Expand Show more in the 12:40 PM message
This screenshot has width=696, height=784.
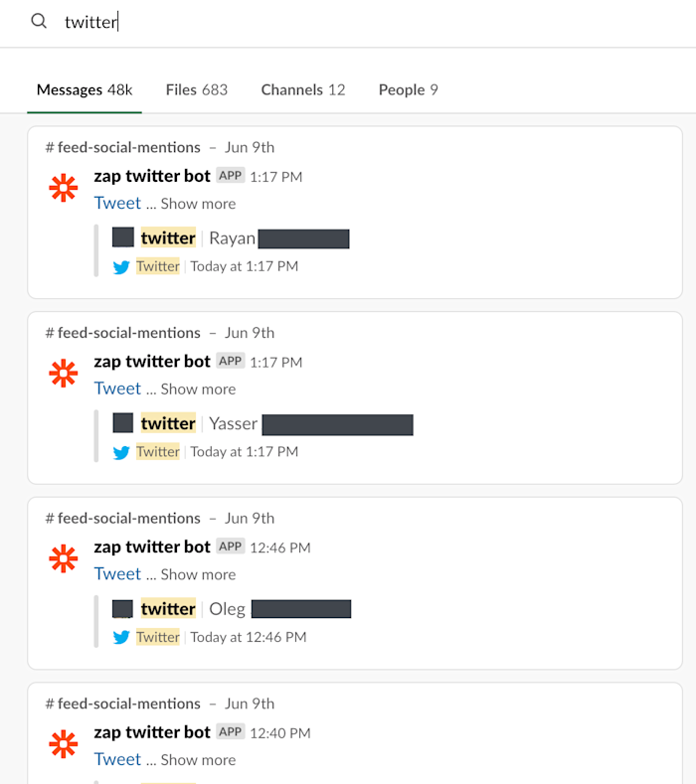(198, 760)
